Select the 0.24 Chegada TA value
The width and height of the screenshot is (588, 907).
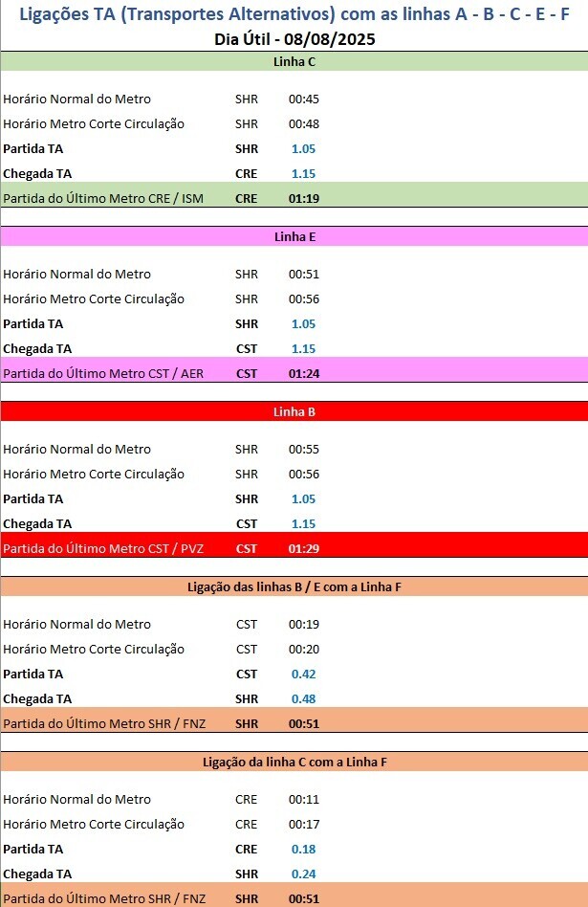[x=303, y=874]
